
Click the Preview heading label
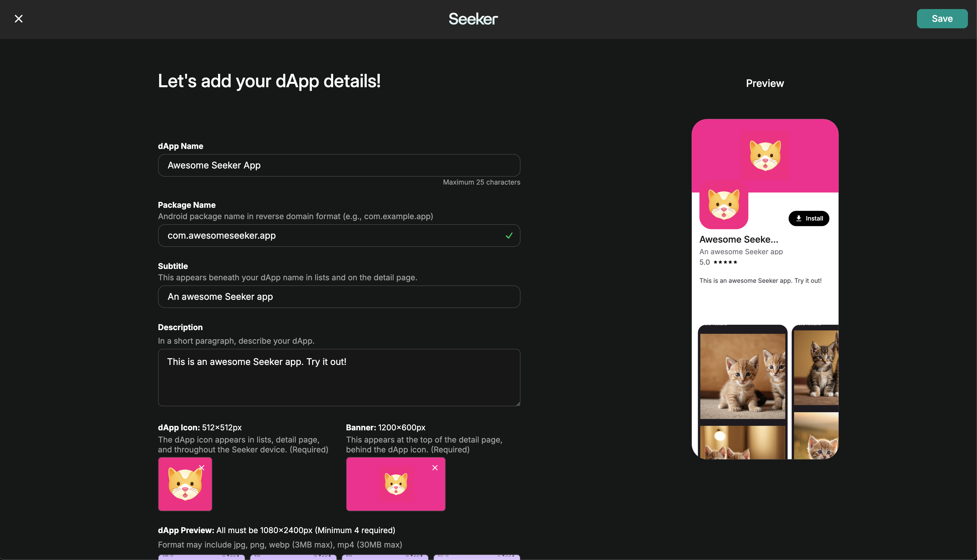pos(764,83)
